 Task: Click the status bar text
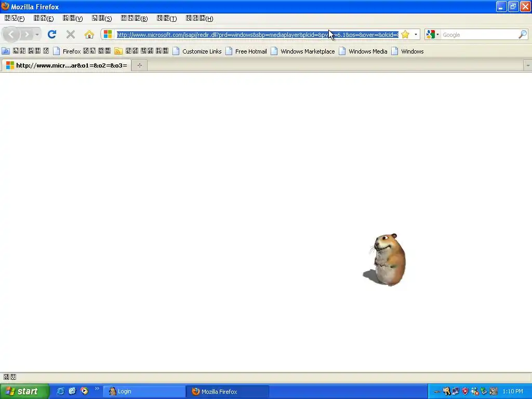coord(10,377)
